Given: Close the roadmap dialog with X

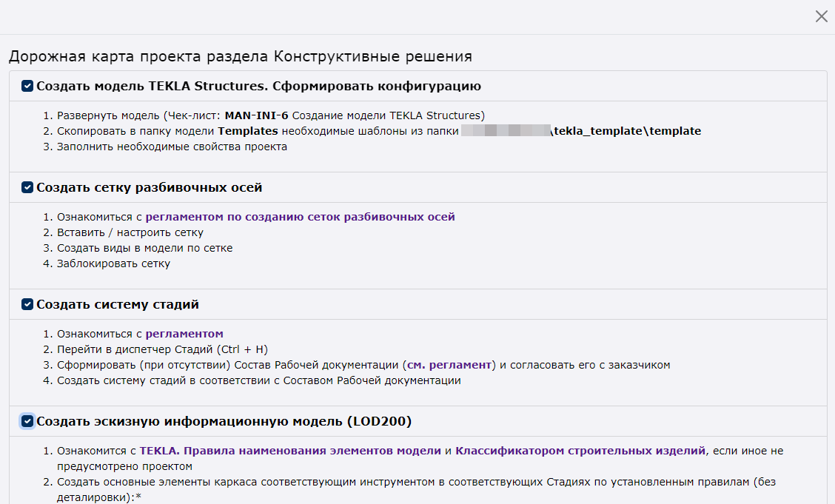Looking at the screenshot, I should click(x=822, y=16).
